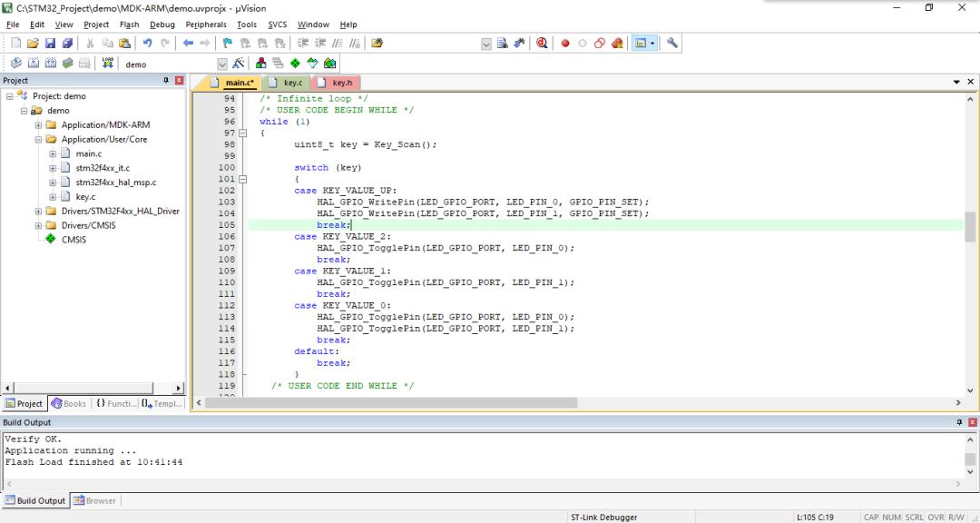Click the editor vertical scrollbar thumb
This screenshot has width=980, height=523.
click(x=970, y=226)
